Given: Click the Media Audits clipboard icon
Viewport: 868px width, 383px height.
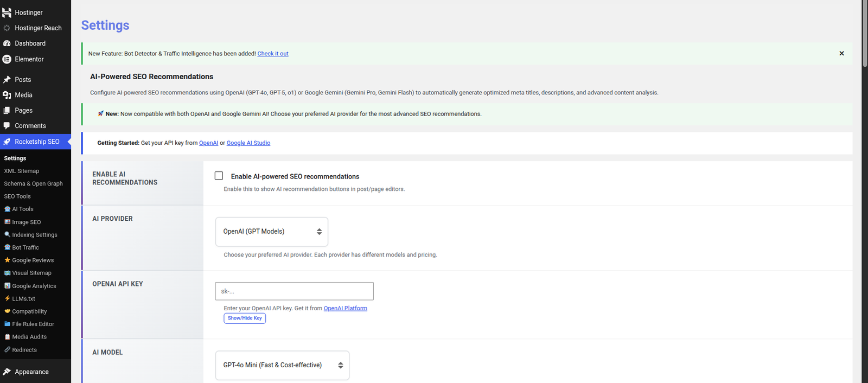Looking at the screenshot, I should [8, 337].
